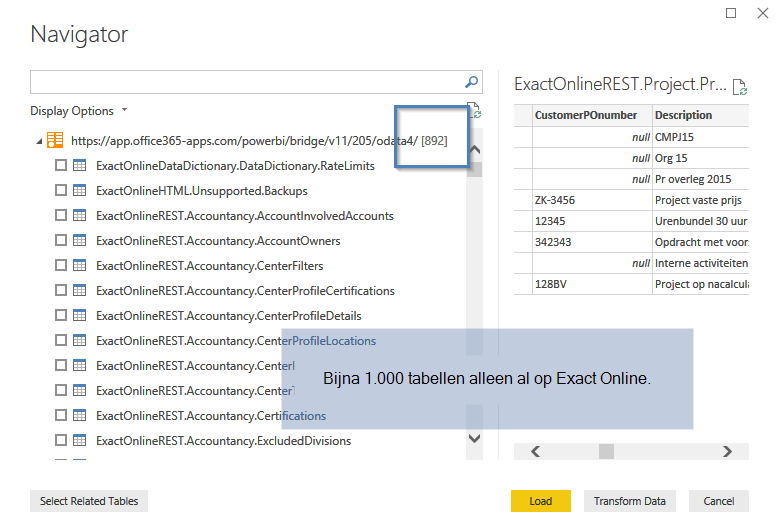This screenshot has height=530, width=779.
Task: Click the Transform Data button
Action: [x=629, y=501]
